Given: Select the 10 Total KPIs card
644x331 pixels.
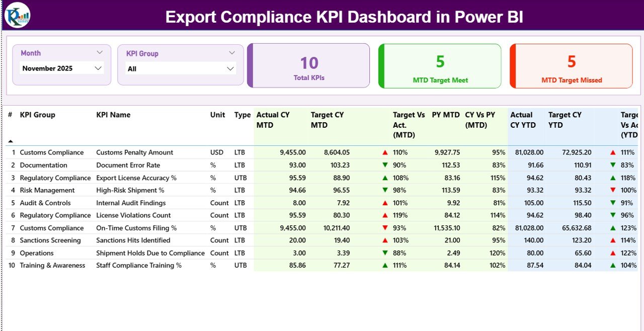Looking at the screenshot, I should (308, 65).
